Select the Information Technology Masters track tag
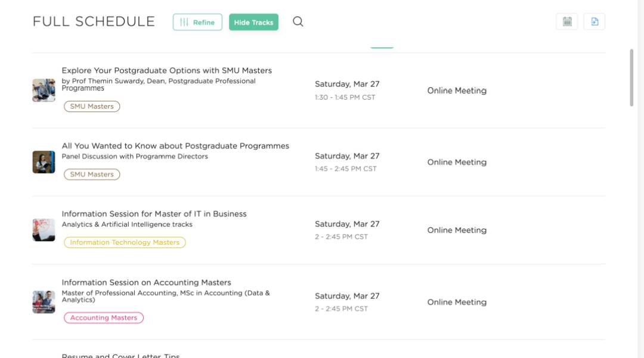 [x=125, y=242]
